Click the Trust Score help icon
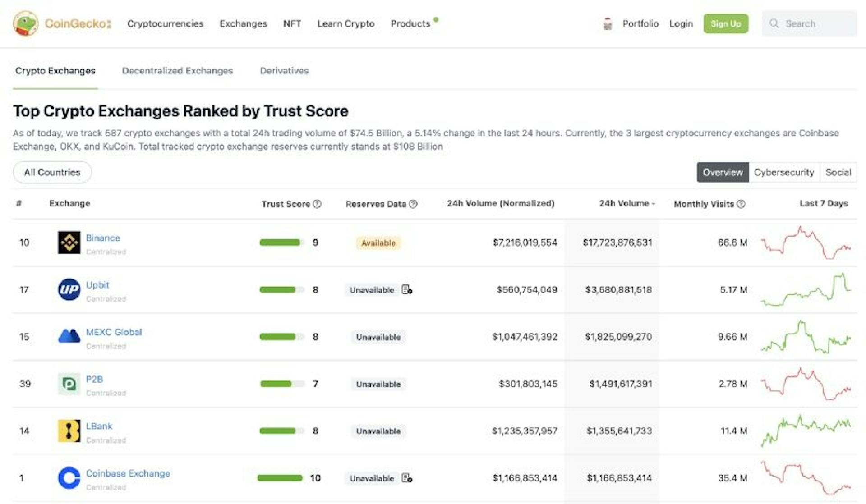 (x=317, y=204)
